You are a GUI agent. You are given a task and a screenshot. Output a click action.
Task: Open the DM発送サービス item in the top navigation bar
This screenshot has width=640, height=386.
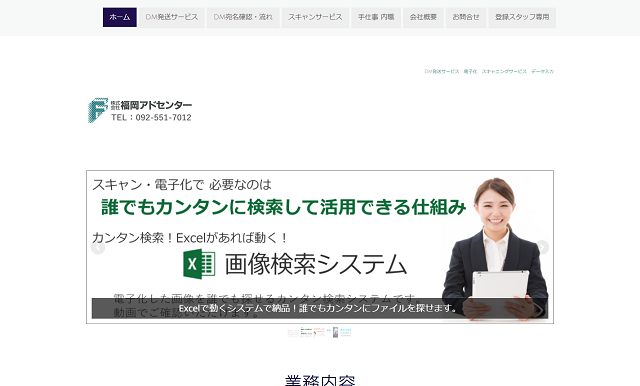(171, 17)
